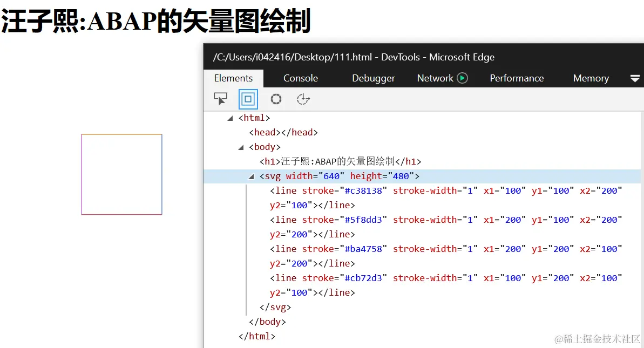This screenshot has width=644, height=348.
Task: Collapse the svg node triangle
Action: [x=251, y=177]
